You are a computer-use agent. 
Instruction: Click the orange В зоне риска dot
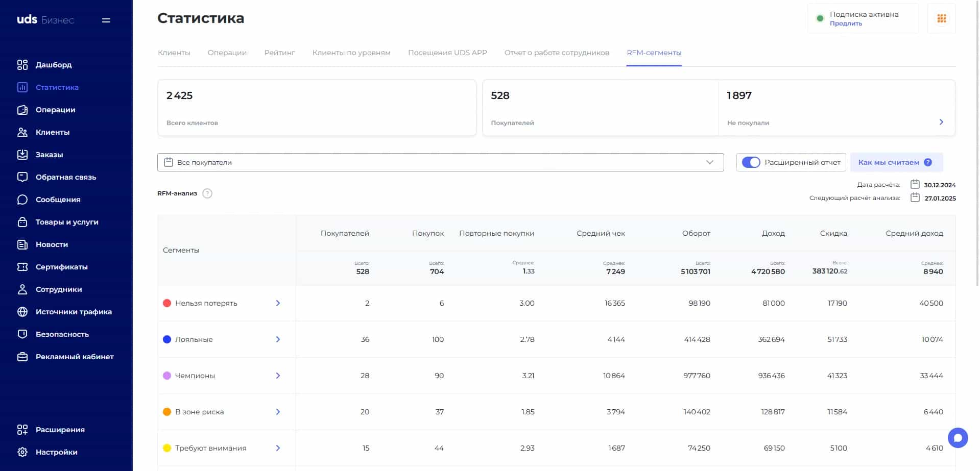167,412
